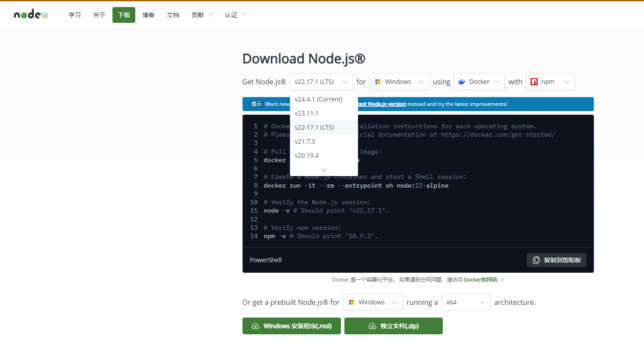Click the Windows logo in the prebuilt selector
This screenshot has width=644, height=347.
pyautogui.click(x=351, y=302)
